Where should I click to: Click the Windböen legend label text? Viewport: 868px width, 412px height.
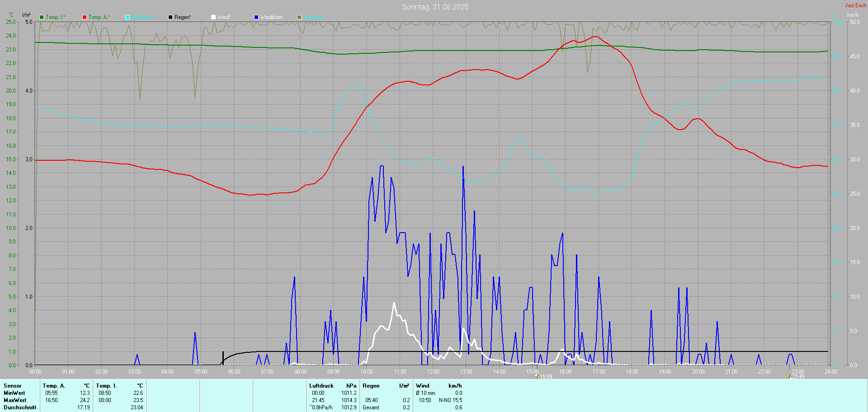pyautogui.click(x=271, y=17)
